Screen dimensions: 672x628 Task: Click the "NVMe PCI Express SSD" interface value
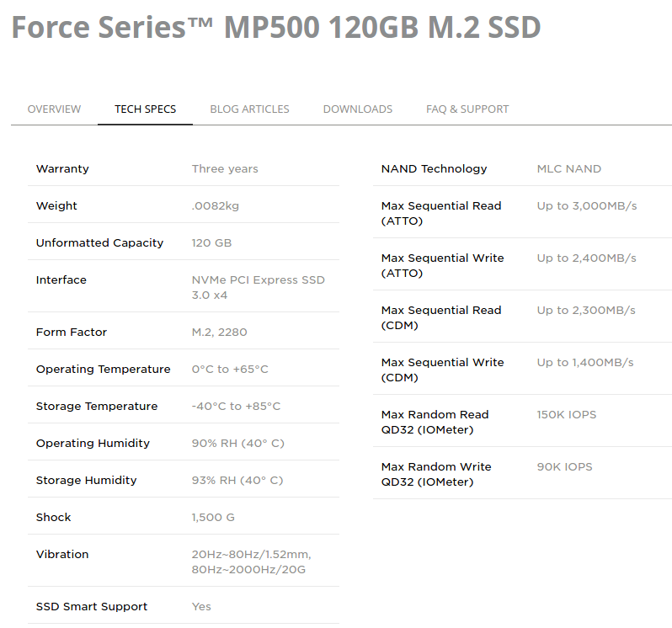(258, 280)
